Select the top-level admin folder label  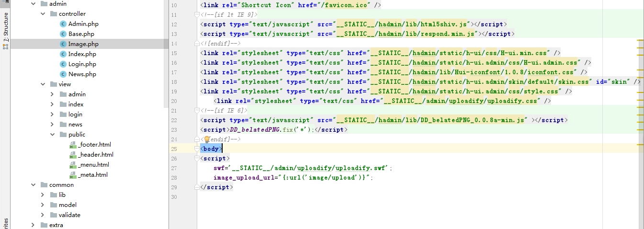(58, 4)
